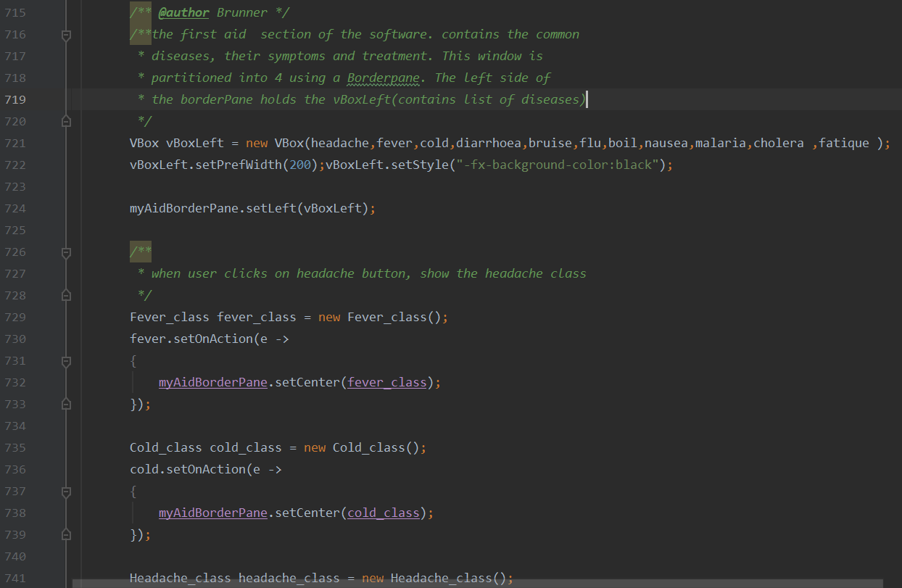
Task: Click the malaria argument in the VBox constructor
Action: coord(721,143)
